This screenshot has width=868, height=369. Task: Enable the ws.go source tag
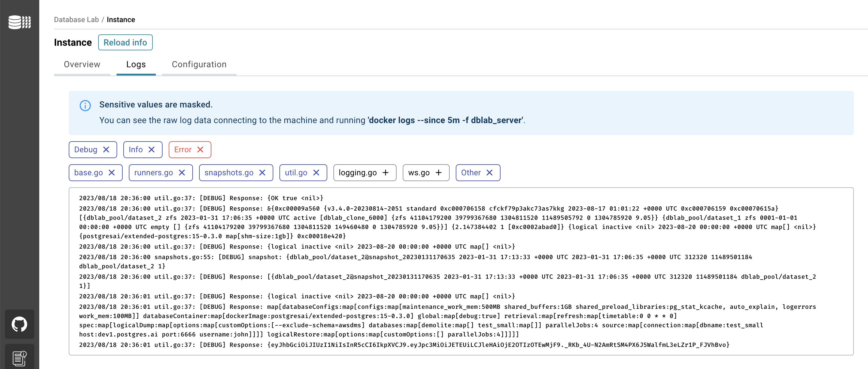(x=426, y=173)
